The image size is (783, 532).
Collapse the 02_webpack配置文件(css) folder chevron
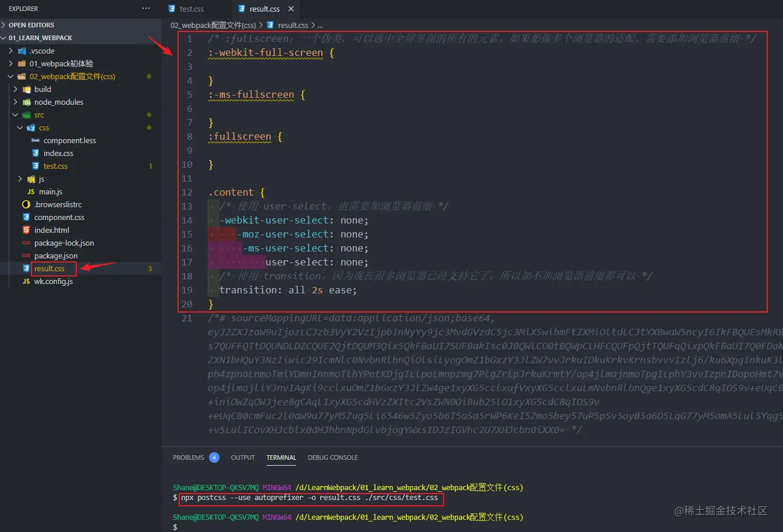(11, 76)
